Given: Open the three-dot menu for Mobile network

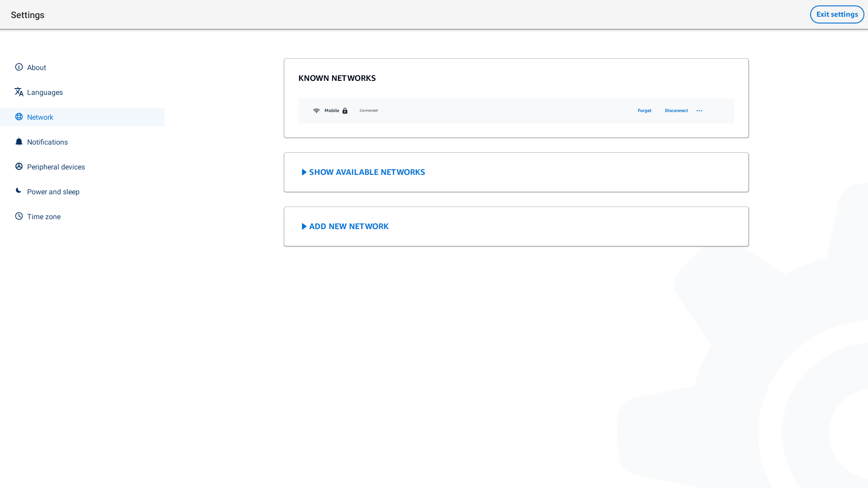Looking at the screenshot, I should click(x=699, y=111).
